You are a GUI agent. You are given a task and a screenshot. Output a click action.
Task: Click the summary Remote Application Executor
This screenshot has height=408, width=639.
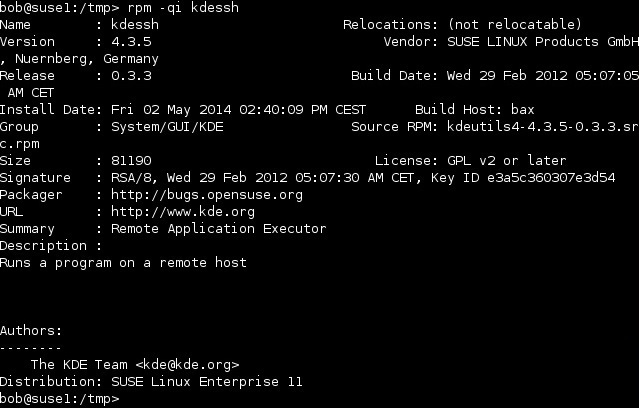[218, 229]
